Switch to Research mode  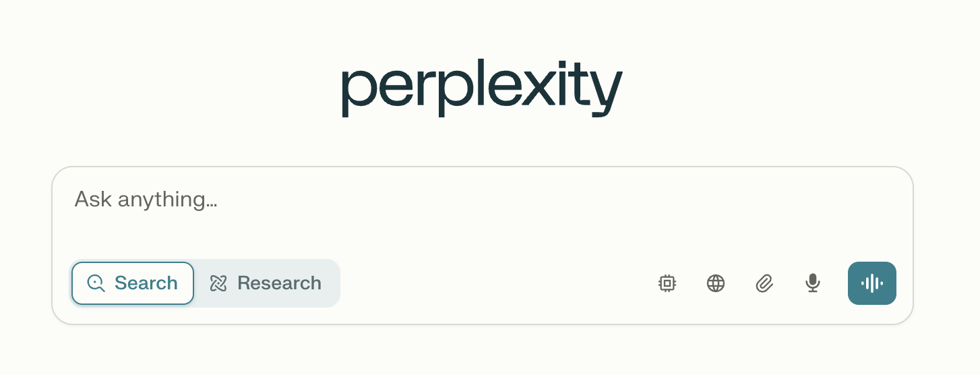coord(267,283)
